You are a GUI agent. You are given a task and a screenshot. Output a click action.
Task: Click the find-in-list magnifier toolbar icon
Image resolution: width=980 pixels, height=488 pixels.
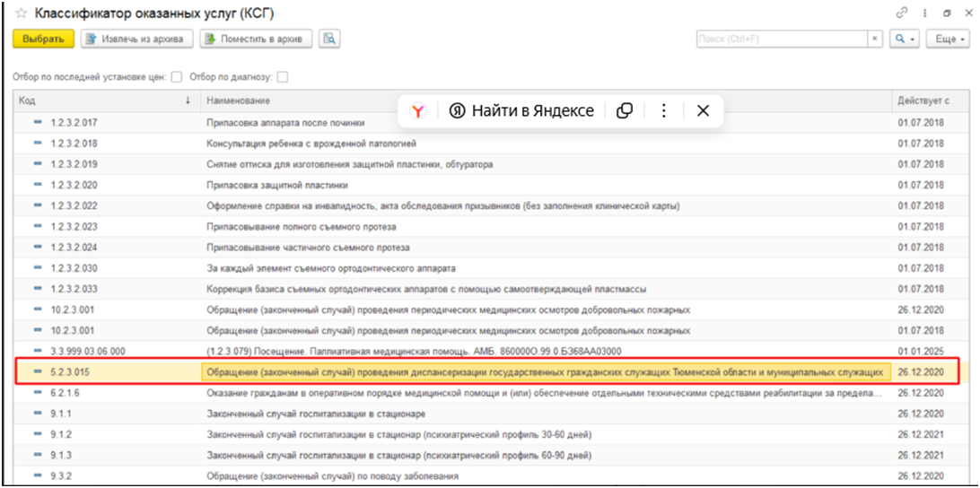(x=329, y=39)
